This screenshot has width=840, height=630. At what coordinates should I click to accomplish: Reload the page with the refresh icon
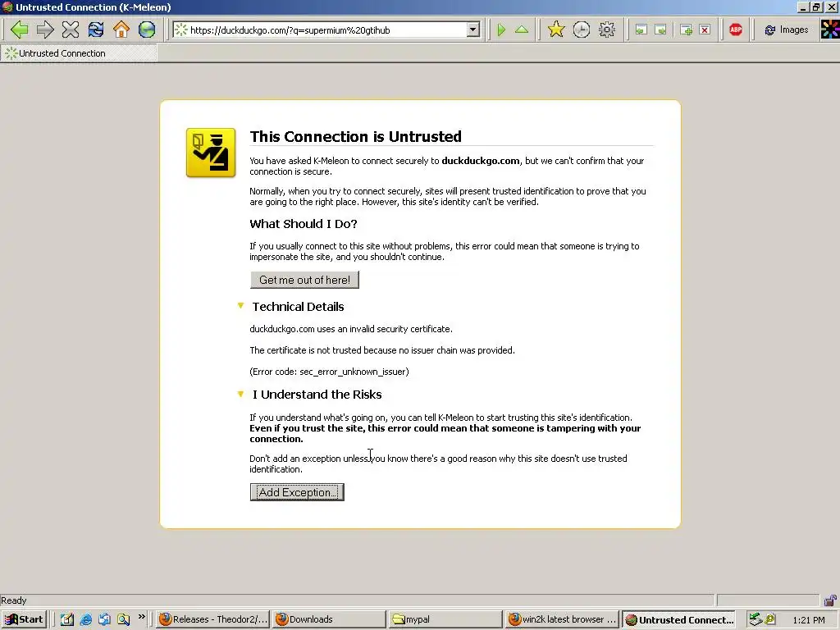point(96,30)
